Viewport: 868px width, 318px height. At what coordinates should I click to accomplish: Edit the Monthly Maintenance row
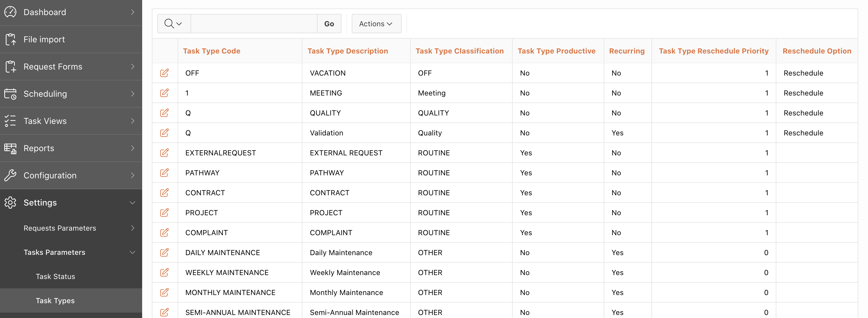point(165,292)
